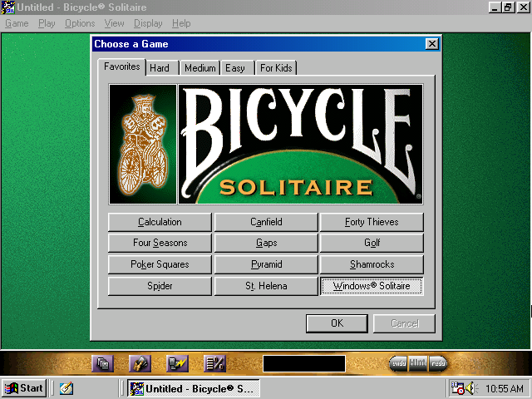532x399 pixels.
Task: Click the joker character icon in the gold toolbar
Action: (x=140, y=364)
